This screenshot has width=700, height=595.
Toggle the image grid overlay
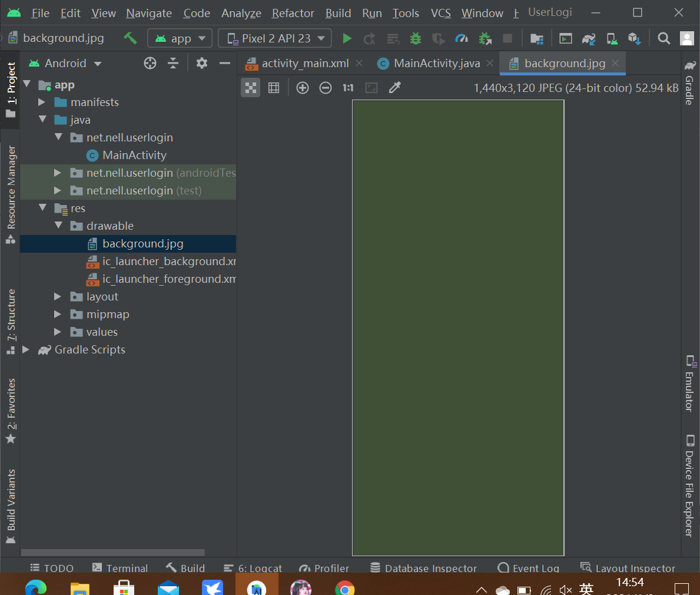click(x=274, y=88)
